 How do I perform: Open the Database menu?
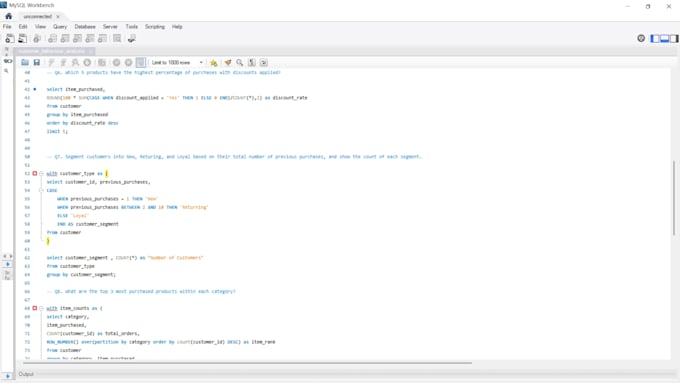(x=85, y=26)
